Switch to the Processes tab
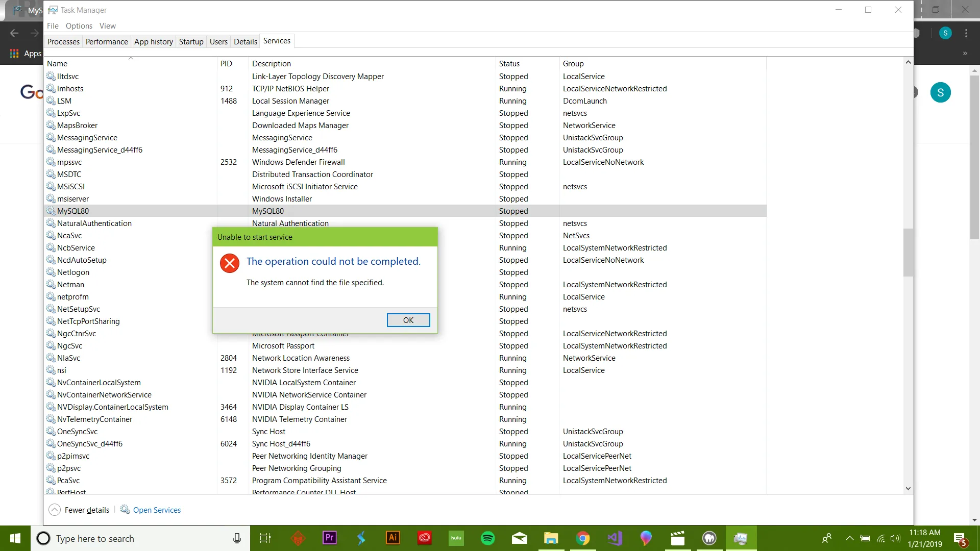This screenshot has width=980, height=551. pos(63,41)
